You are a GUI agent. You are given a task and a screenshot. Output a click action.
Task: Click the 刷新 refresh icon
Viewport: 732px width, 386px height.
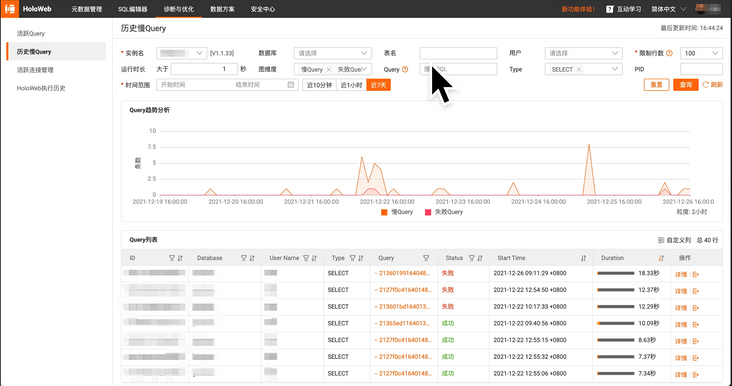pyautogui.click(x=705, y=85)
